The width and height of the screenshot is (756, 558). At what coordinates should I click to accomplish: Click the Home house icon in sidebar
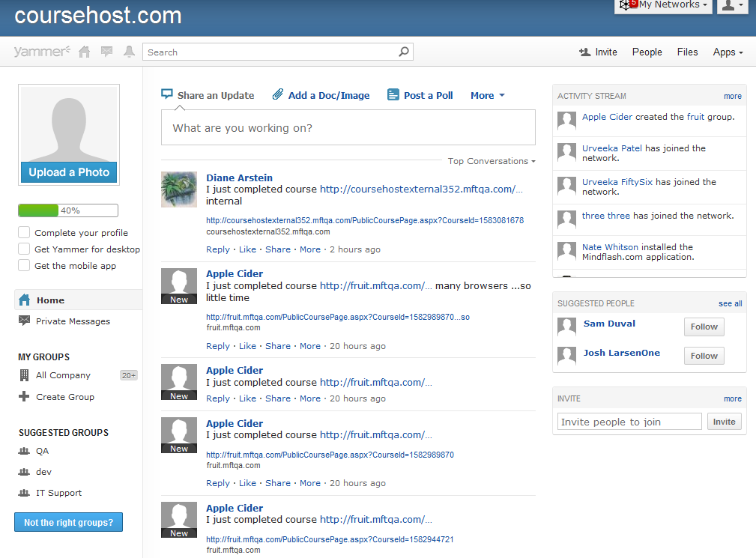tap(24, 300)
